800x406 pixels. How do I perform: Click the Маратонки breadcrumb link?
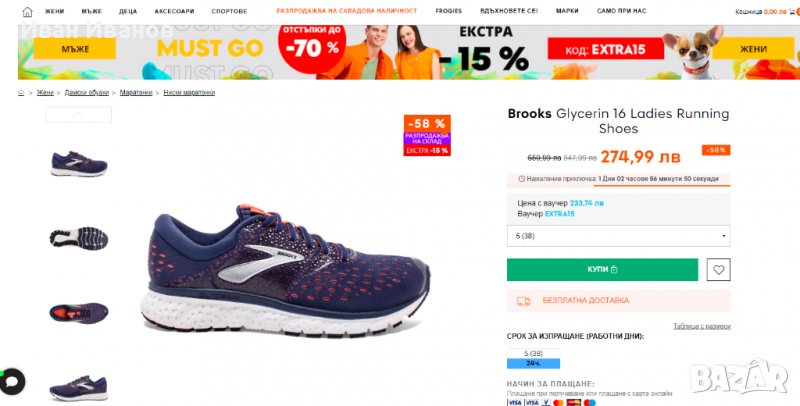[136, 93]
